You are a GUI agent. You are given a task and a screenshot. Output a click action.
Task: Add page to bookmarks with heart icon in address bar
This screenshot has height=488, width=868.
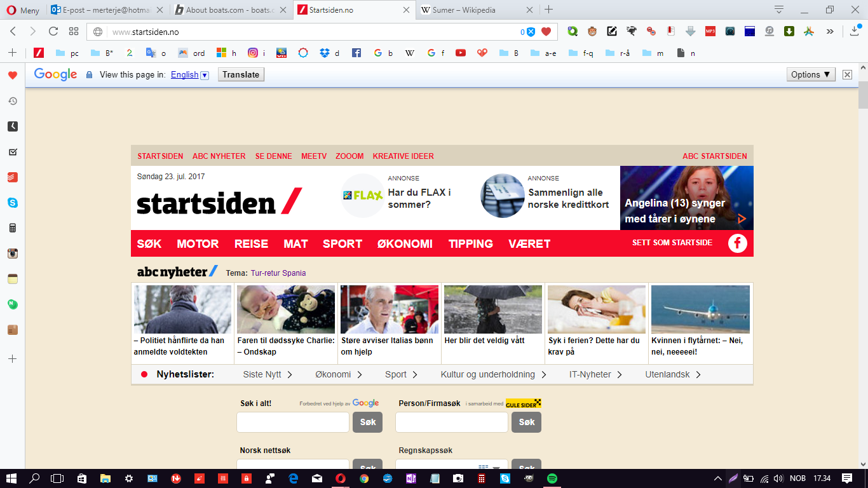pos(546,32)
